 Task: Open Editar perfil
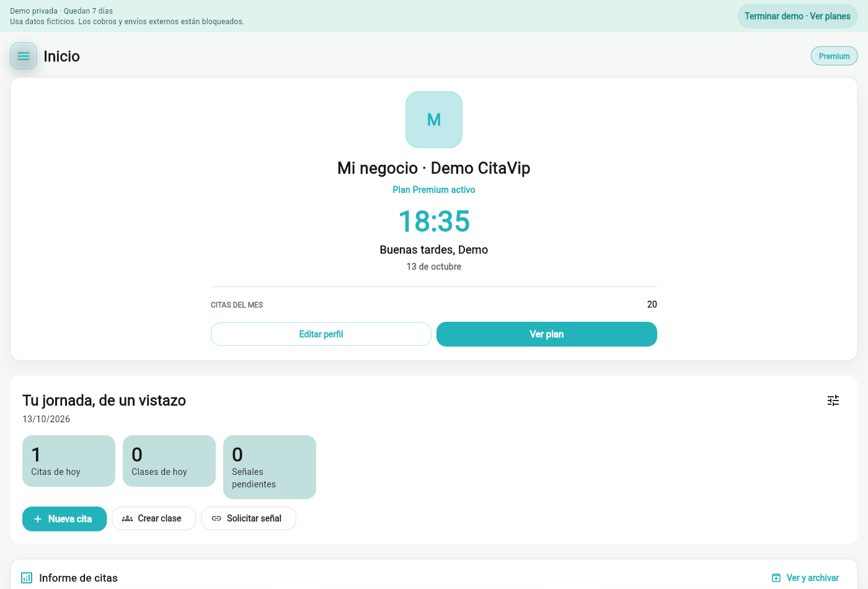tap(321, 334)
